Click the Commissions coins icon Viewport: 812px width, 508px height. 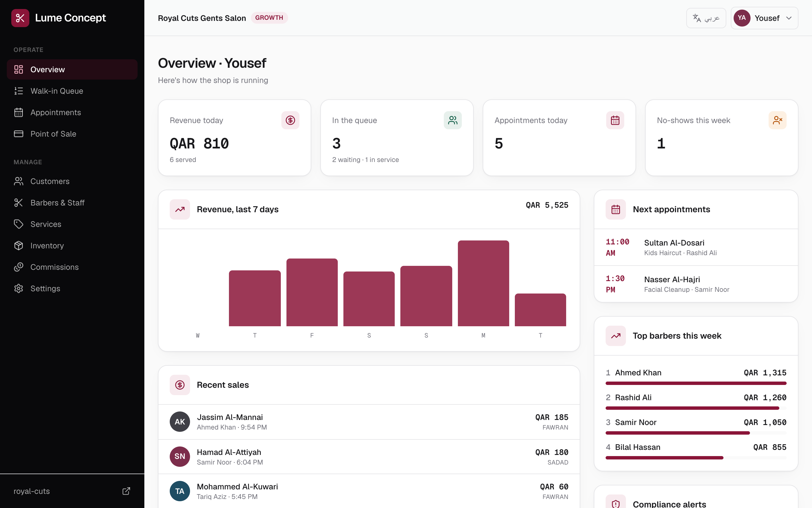(x=18, y=268)
